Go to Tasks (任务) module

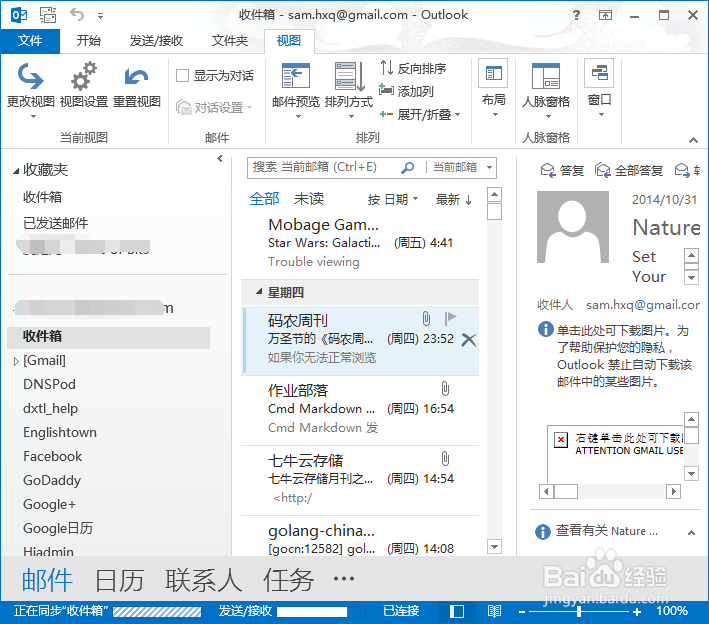288,580
